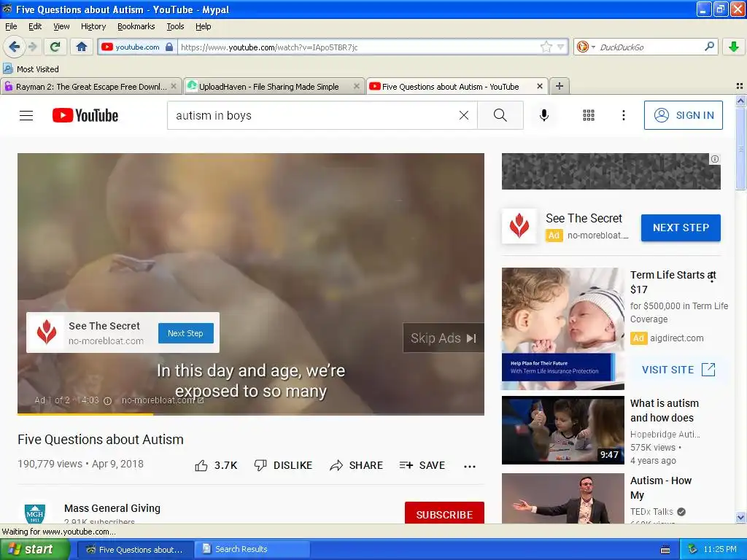Screen dimensions: 747x560
Task: Open the Term Life ad options menu
Action: (712, 277)
